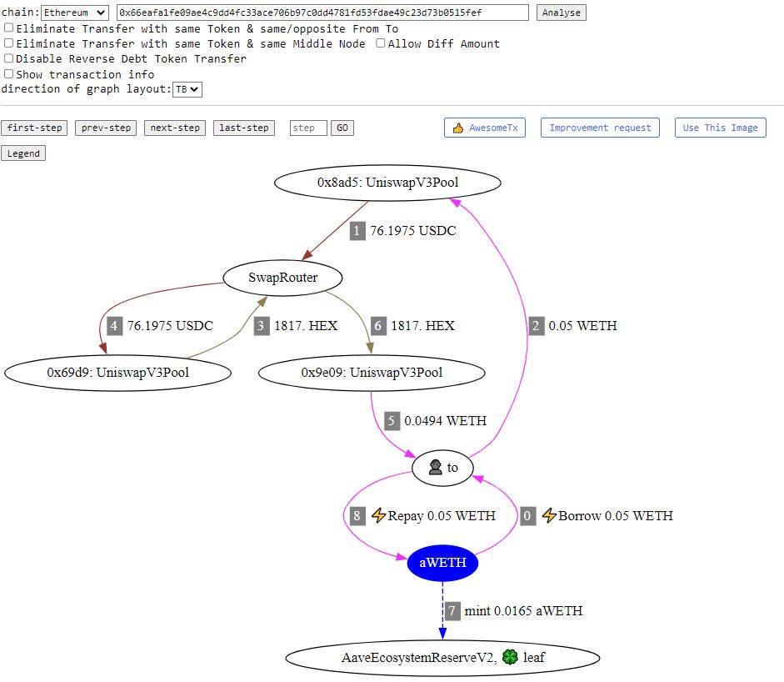Check the Show transaction info option
This screenshot has width=784, height=682.
point(8,74)
